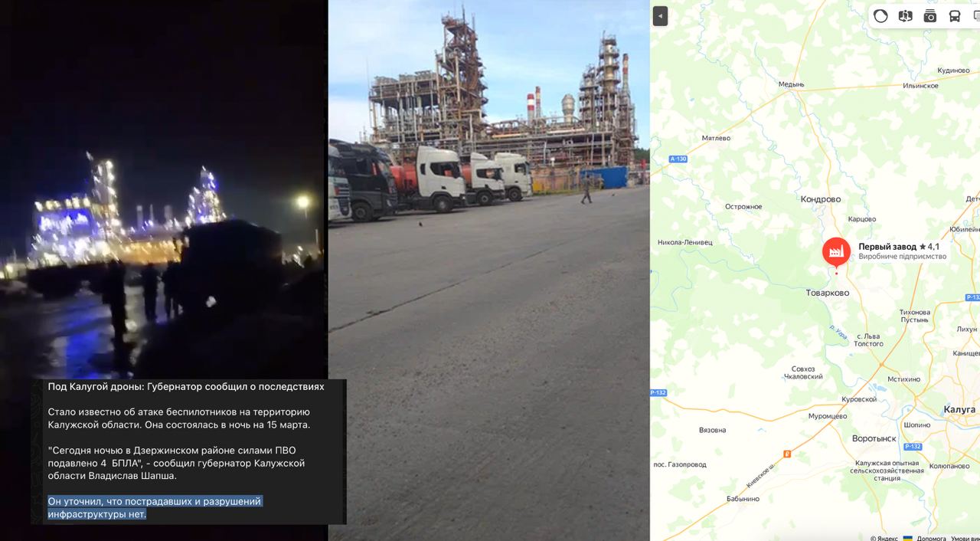Select Ukrainian flag language switcher

pyautogui.click(x=908, y=538)
